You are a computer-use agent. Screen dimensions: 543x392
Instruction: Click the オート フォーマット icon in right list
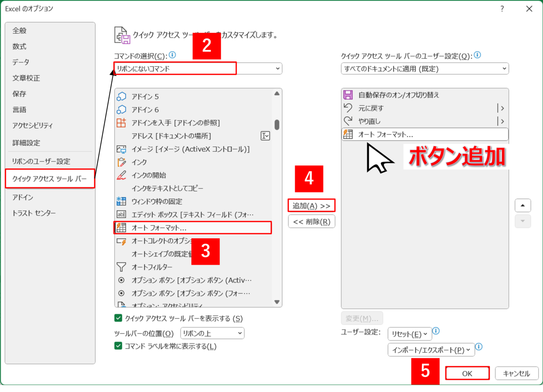click(348, 134)
